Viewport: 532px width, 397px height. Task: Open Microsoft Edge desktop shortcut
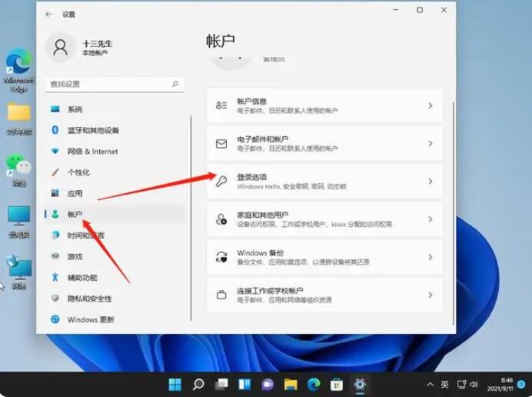(x=19, y=70)
